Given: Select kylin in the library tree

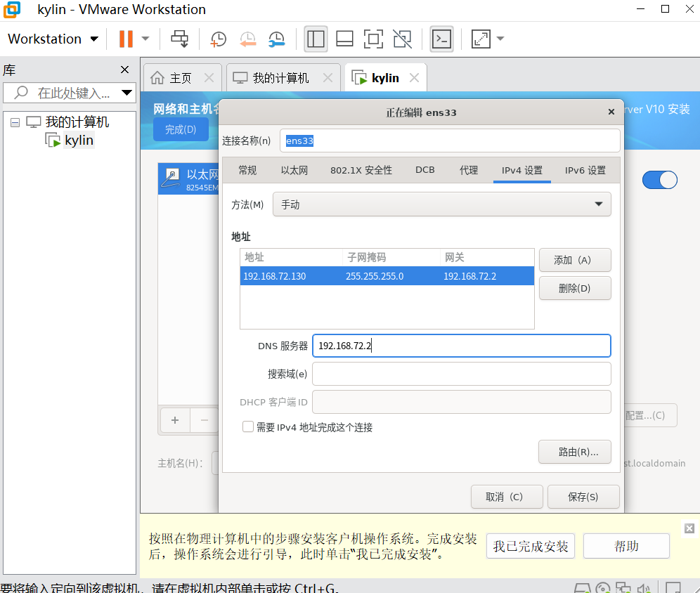Looking at the screenshot, I should [x=79, y=140].
